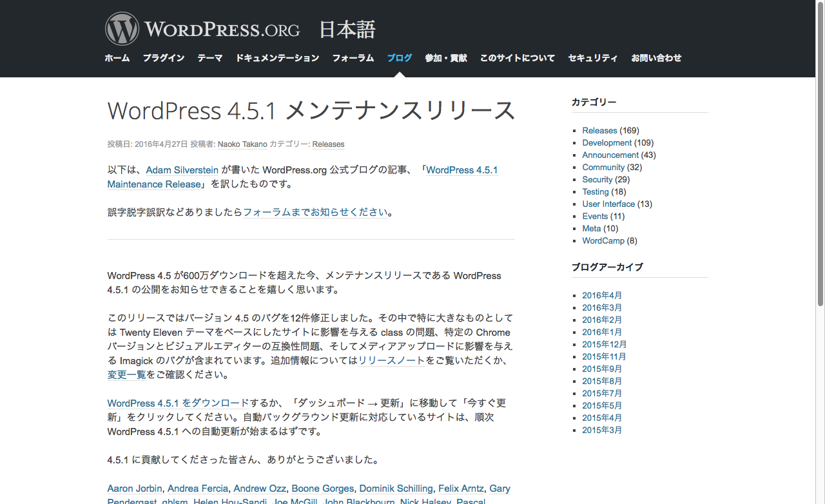The image size is (825, 504).
Task: Click the WordPress.org logo
Action: (x=202, y=29)
